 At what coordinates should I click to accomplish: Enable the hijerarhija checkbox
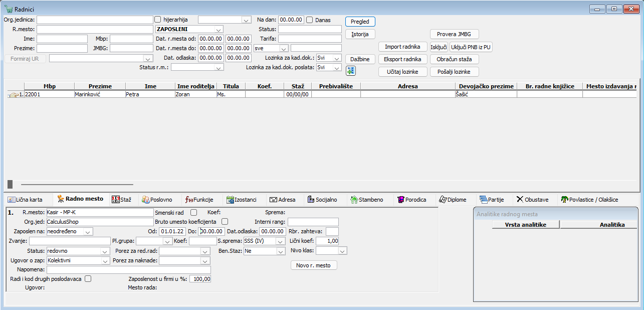(x=158, y=20)
